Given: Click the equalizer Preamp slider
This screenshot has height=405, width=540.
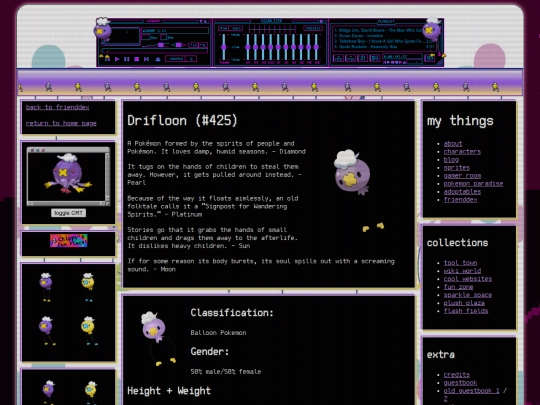Looking at the screenshot, I should click(224, 47).
